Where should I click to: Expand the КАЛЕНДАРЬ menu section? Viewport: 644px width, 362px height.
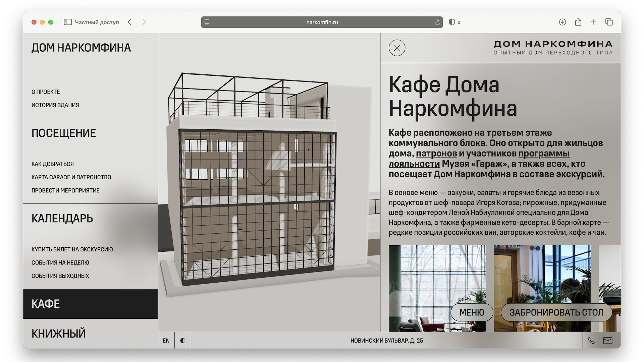click(62, 219)
